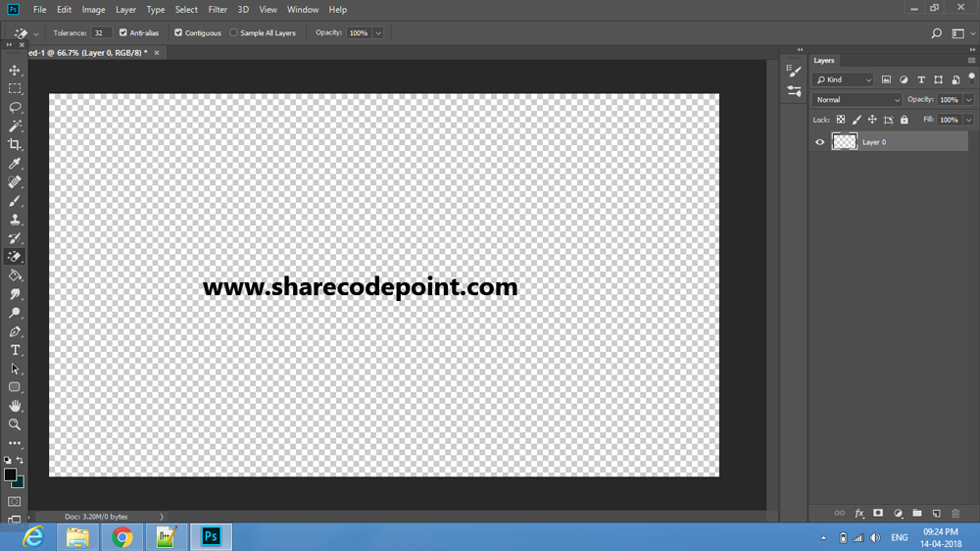This screenshot has width=980, height=551.
Task: Open the File menu
Action: 39,10
